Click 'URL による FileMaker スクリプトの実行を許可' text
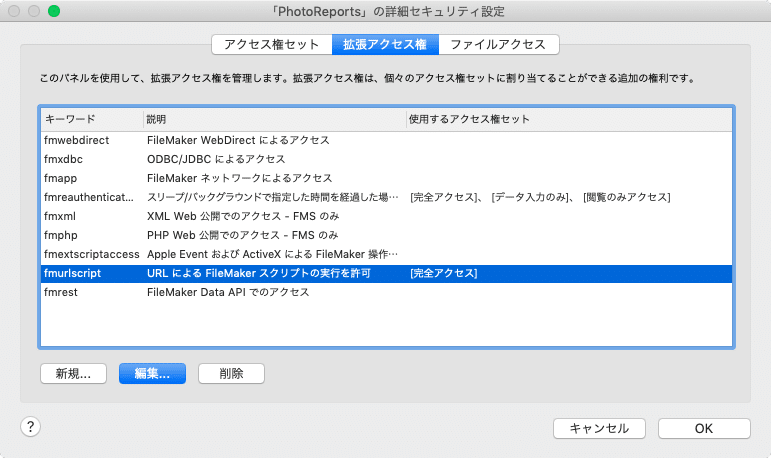 (x=259, y=274)
